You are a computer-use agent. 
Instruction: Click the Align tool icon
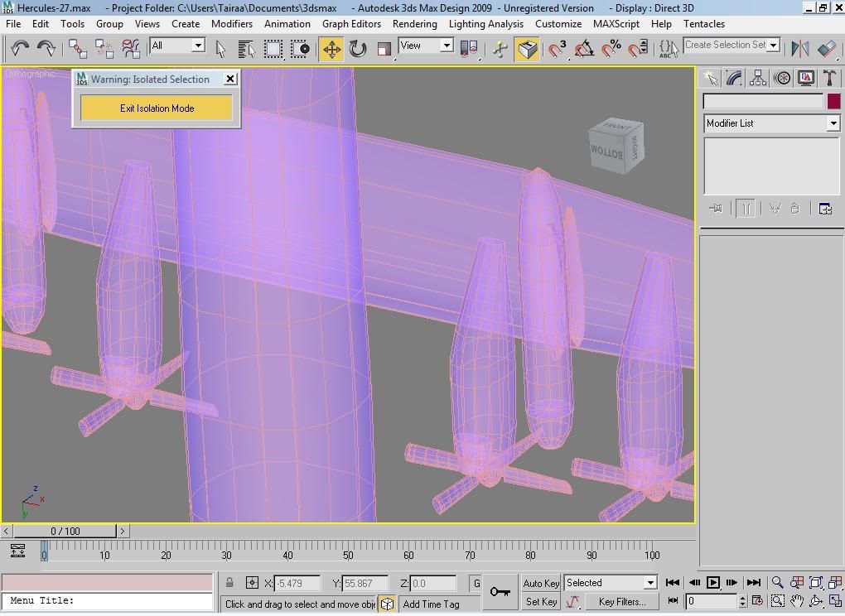(827, 49)
